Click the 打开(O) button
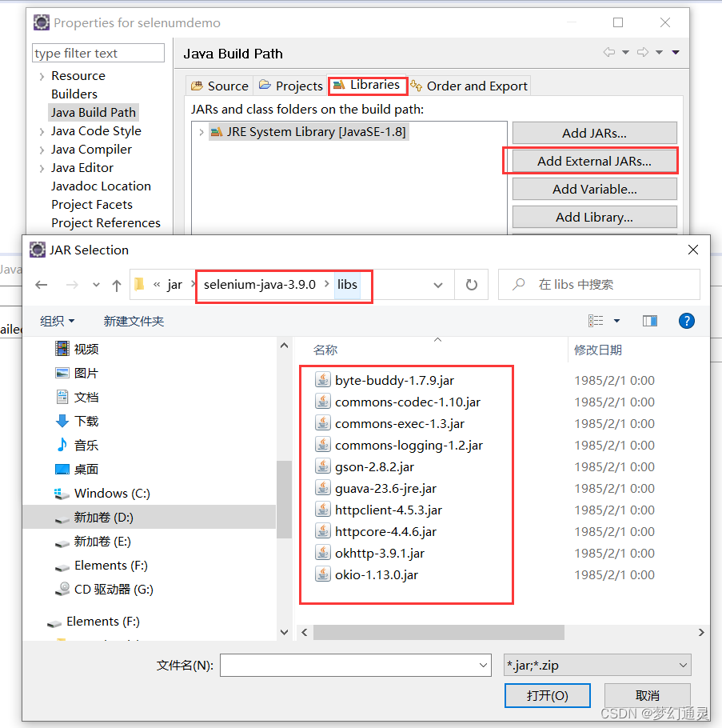The image size is (722, 728). pyautogui.click(x=548, y=695)
